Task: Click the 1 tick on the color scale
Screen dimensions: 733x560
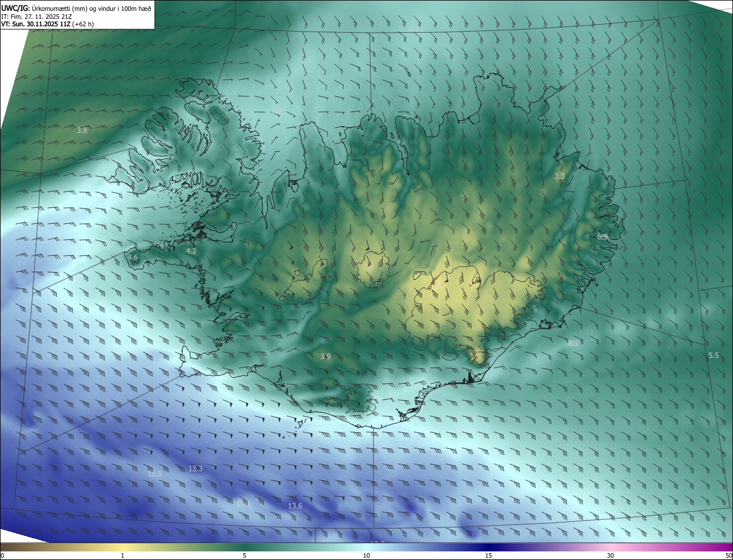Action: pos(123,555)
